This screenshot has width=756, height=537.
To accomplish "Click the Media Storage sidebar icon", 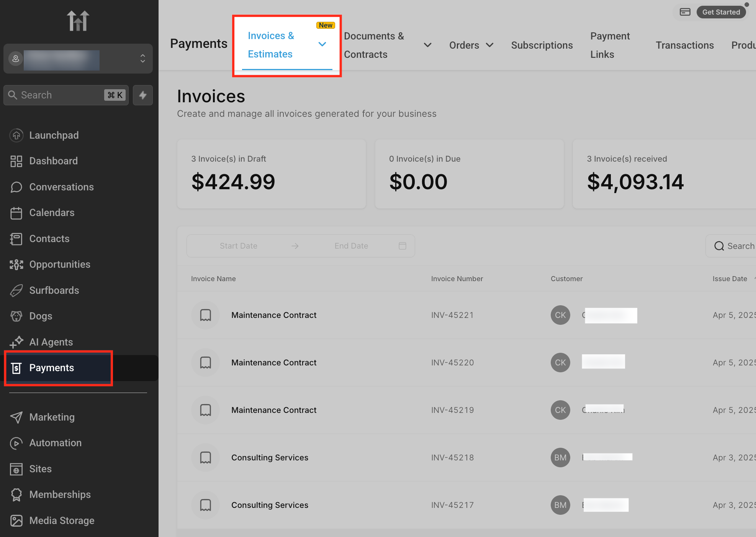I will (16, 521).
